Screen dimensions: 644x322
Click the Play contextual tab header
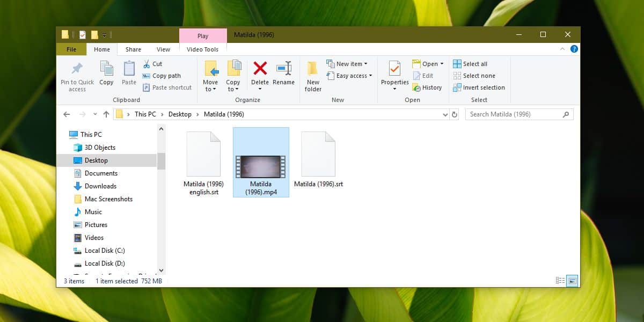[203, 36]
